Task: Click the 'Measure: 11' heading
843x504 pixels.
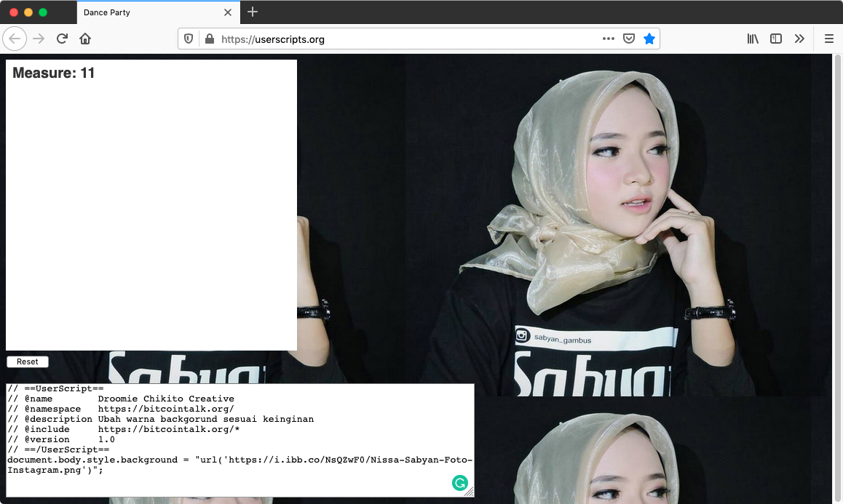Action: (53, 73)
